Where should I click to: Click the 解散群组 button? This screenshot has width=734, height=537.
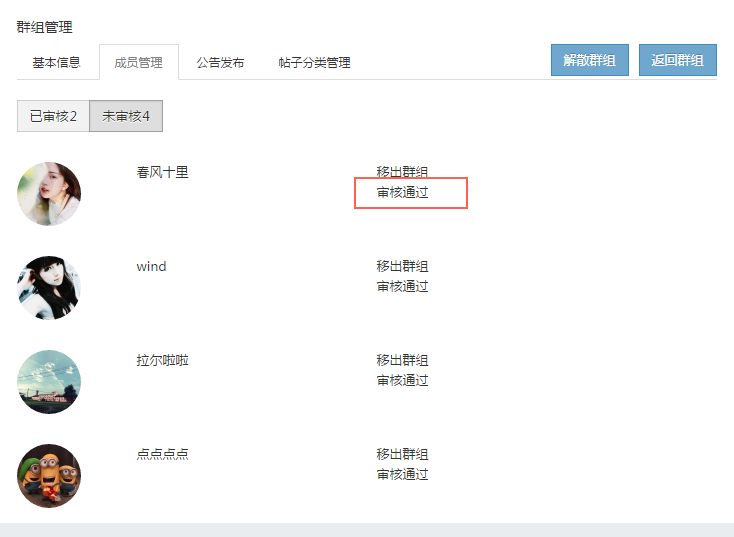click(x=589, y=60)
